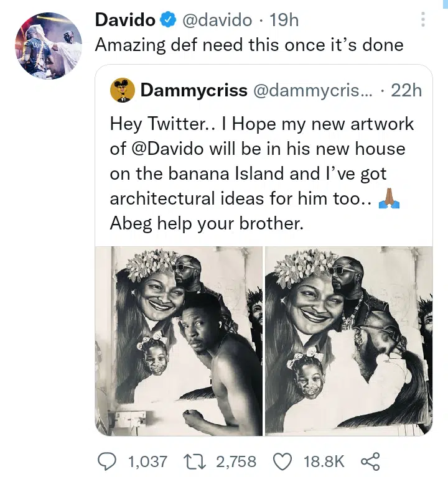The image size is (448, 477).
Task: Open the 19h tweet timestamp
Action: click(x=285, y=21)
